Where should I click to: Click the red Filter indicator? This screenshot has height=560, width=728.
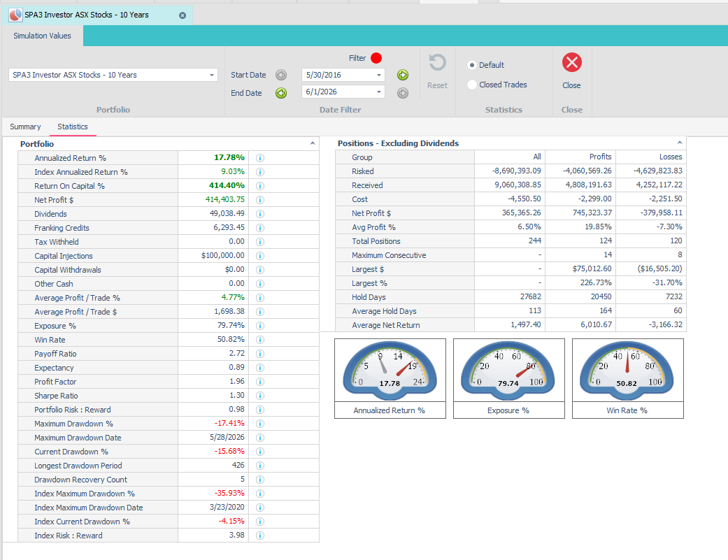pyautogui.click(x=376, y=58)
